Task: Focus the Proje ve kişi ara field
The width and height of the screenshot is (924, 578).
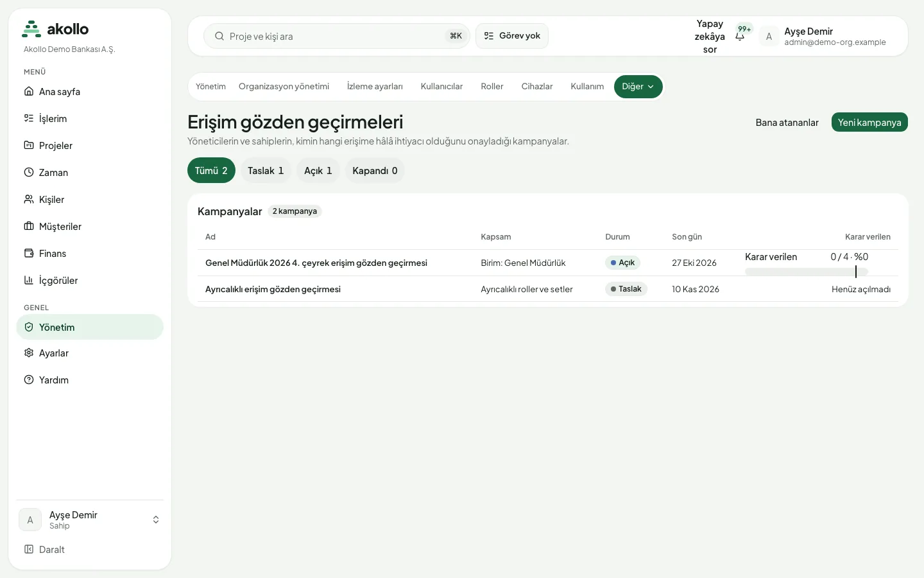Action: [x=337, y=36]
